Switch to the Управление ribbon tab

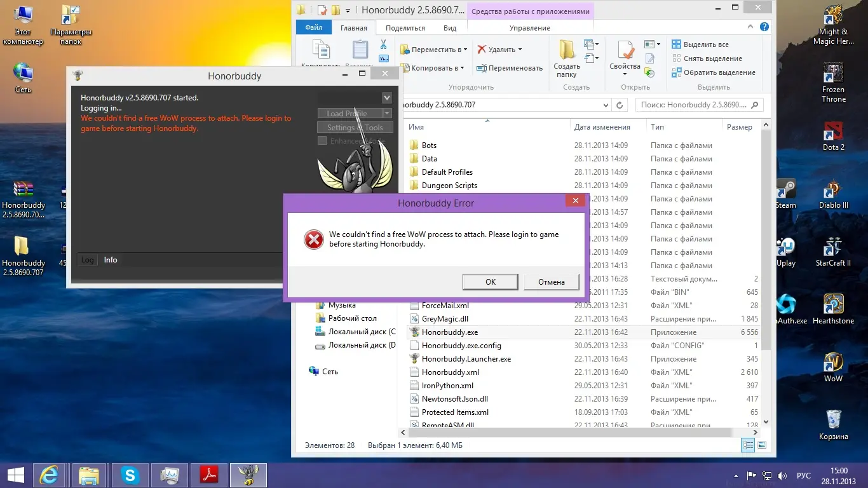click(x=530, y=28)
